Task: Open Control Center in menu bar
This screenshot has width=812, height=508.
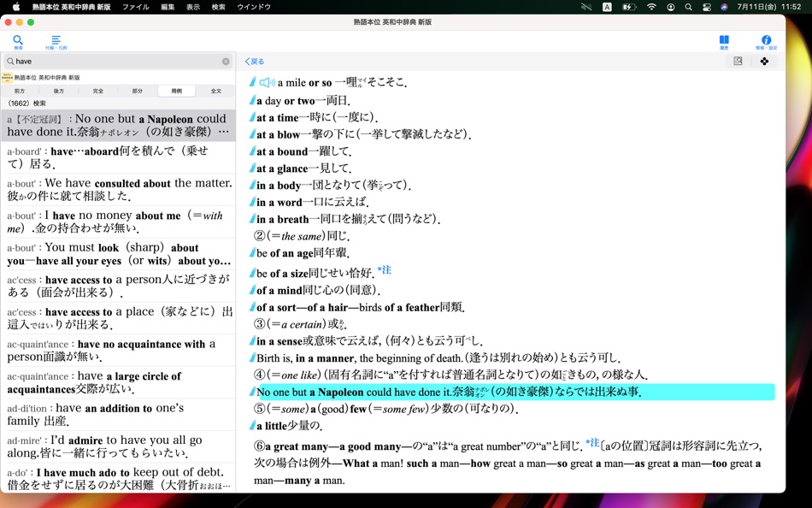Action: tap(706, 7)
